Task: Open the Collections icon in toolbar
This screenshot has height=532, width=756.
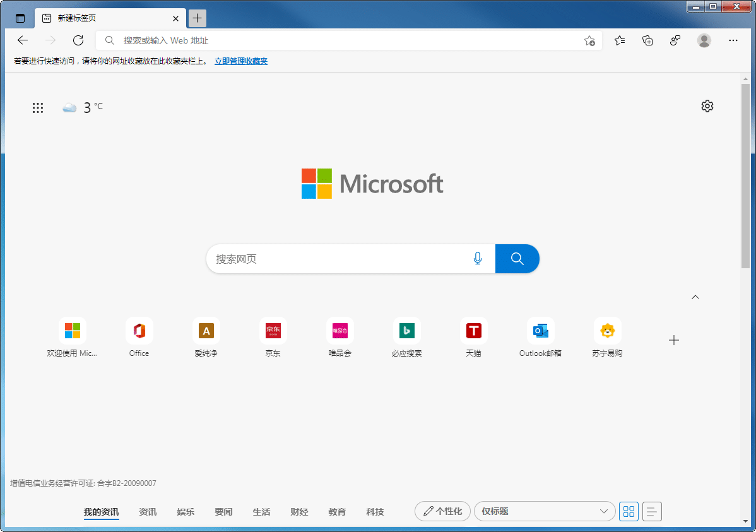Action: click(647, 40)
